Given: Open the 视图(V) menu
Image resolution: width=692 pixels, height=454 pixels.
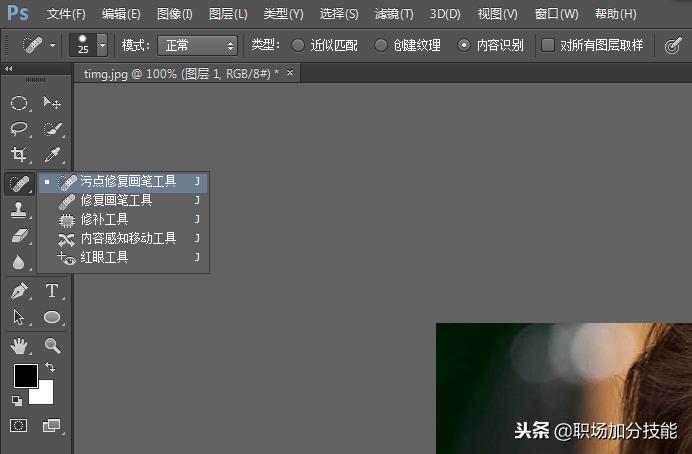Looking at the screenshot, I should pos(498,14).
